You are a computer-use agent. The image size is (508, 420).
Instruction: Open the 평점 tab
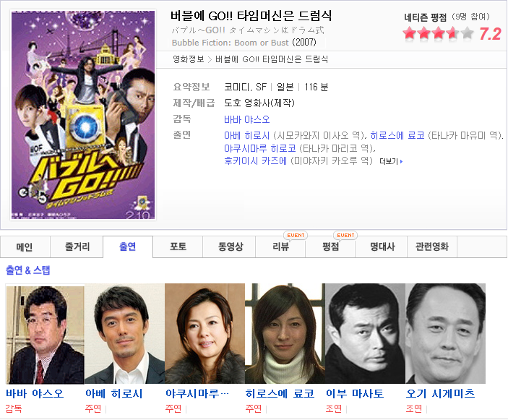click(330, 247)
